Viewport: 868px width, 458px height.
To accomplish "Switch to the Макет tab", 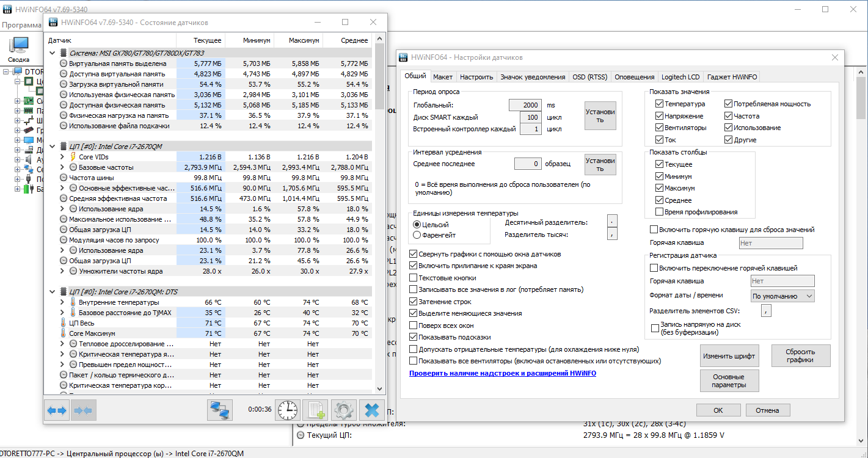I will click(x=443, y=77).
